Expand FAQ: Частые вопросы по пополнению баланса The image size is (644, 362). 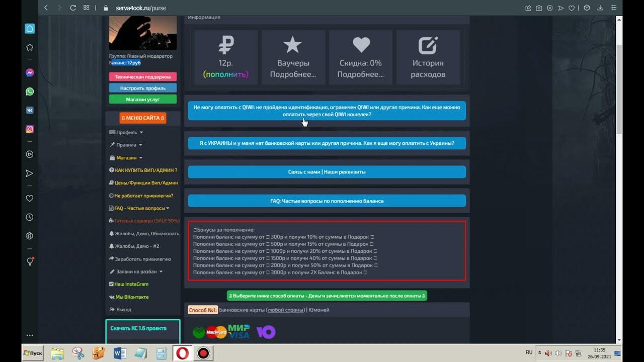tap(327, 201)
